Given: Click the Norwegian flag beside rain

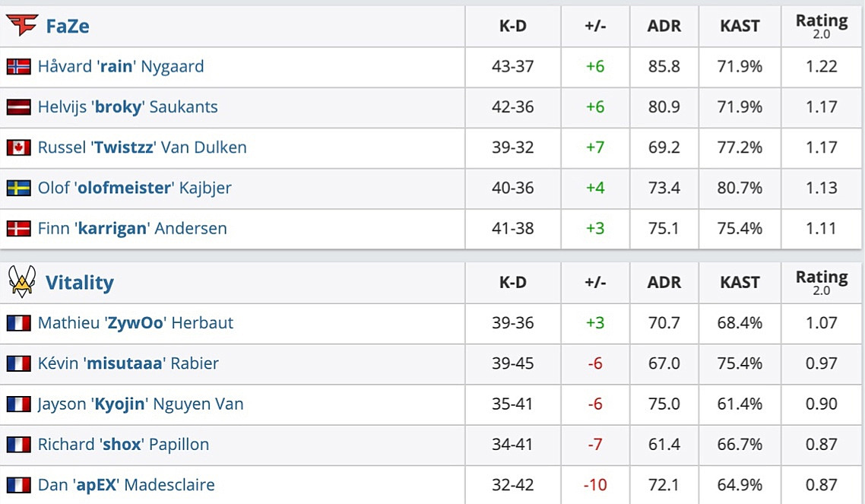Looking at the screenshot, I should [18, 67].
